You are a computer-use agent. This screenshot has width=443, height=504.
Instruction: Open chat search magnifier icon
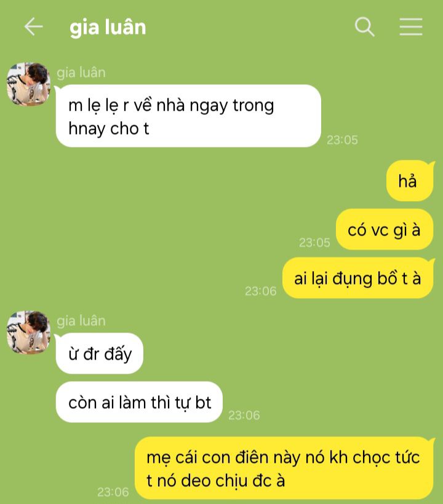[x=364, y=26]
